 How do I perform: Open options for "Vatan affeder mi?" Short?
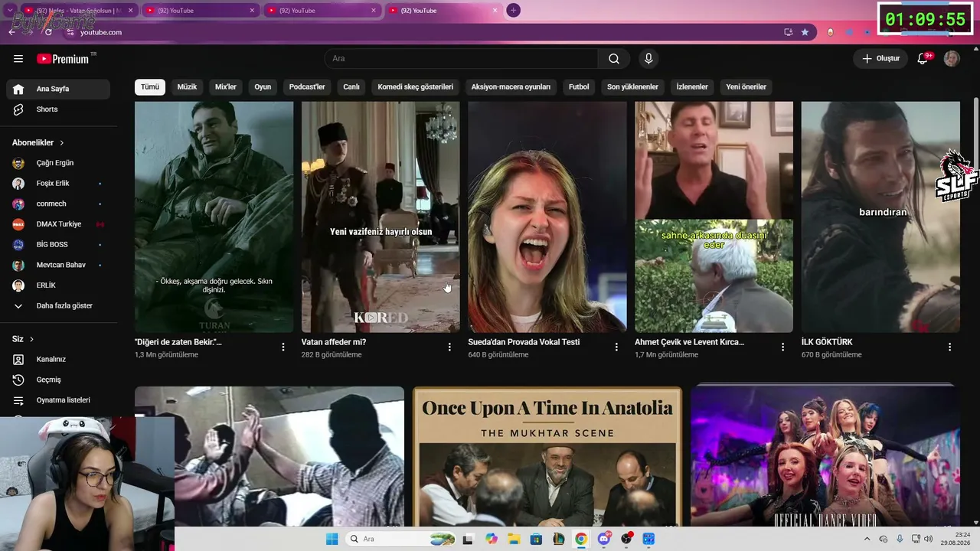tap(449, 347)
